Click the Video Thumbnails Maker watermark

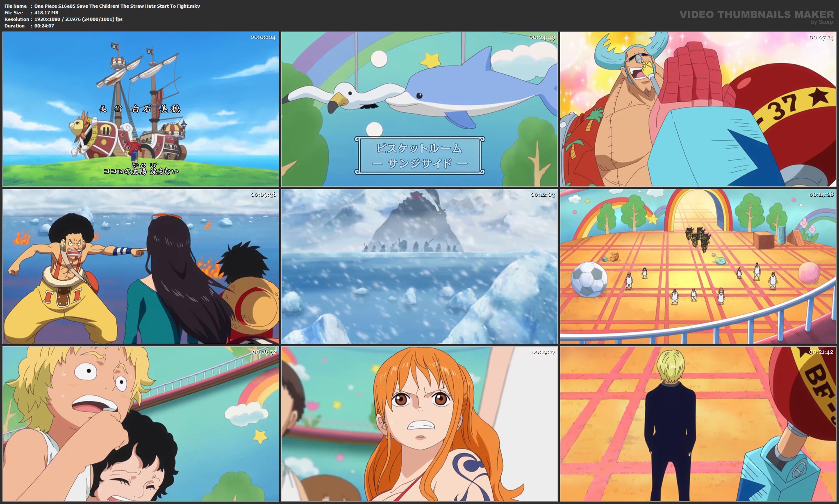[756, 14]
